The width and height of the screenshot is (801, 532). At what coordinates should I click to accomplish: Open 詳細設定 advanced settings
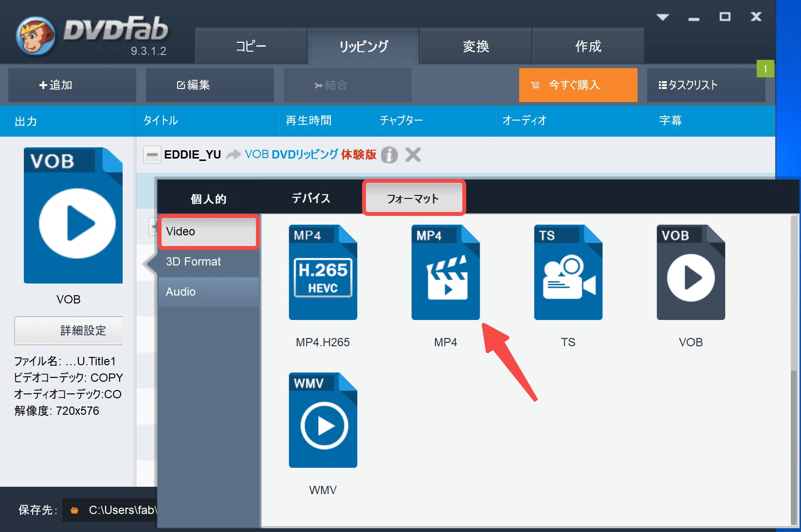click(x=69, y=331)
